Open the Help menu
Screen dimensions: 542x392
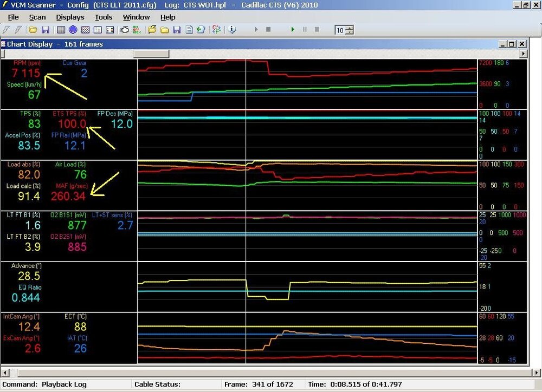167,17
